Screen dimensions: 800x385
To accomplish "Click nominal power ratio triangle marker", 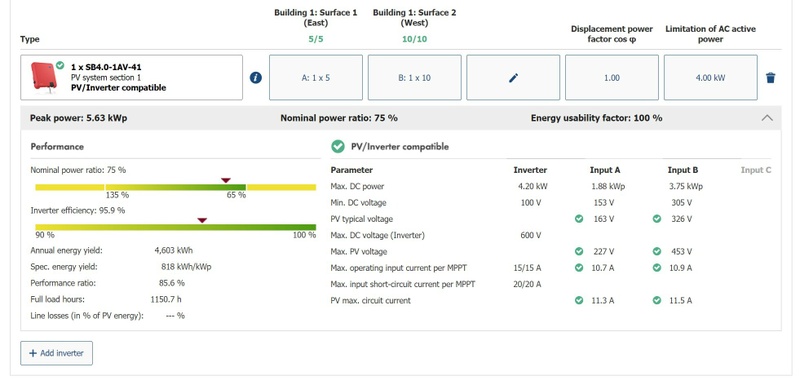I will (226, 180).
